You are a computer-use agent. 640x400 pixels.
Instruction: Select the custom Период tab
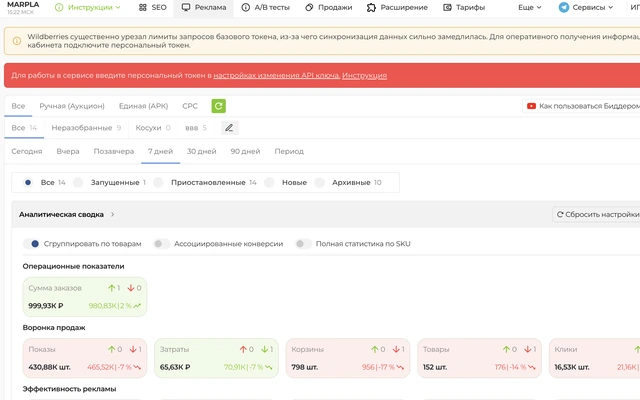pos(289,151)
